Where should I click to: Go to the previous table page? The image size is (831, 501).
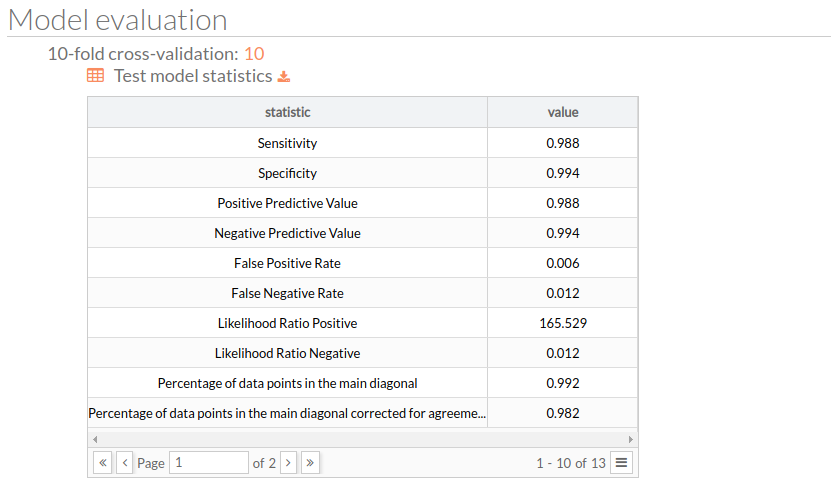(x=125, y=463)
